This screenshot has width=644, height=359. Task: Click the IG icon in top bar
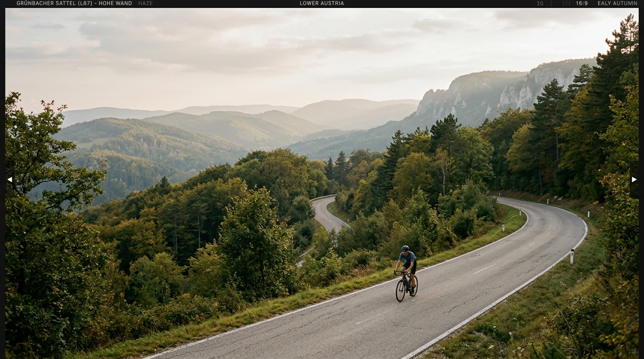point(540,3)
